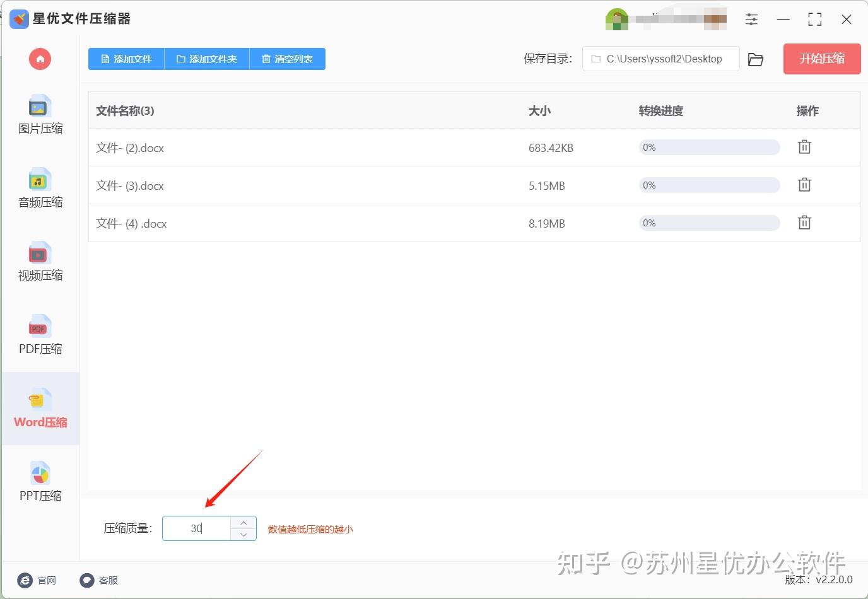This screenshot has width=868, height=599.
Task: Click size value 8.19MB
Action: pyautogui.click(x=547, y=224)
